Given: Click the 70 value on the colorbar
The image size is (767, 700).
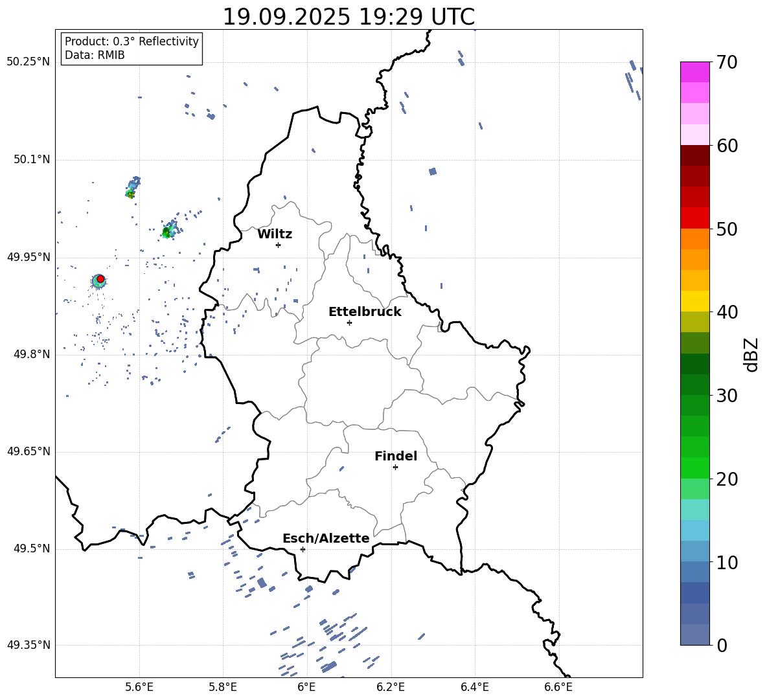Looking at the screenshot, I should [x=727, y=62].
